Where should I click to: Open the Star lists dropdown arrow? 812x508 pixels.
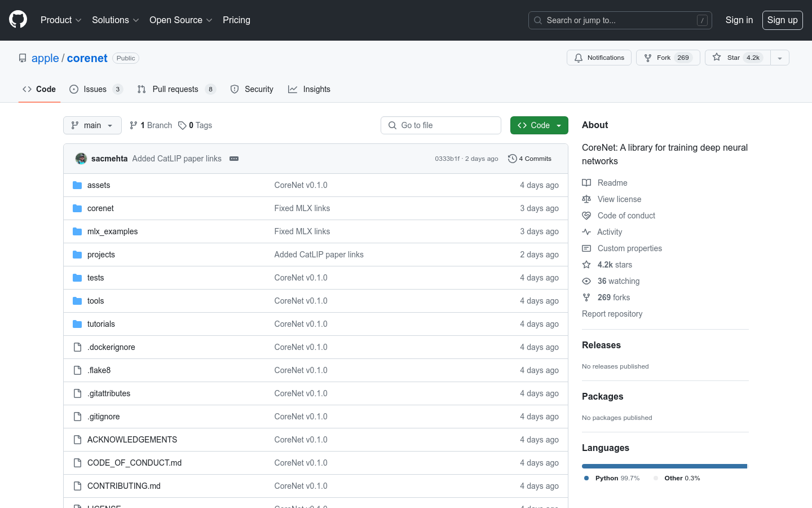pyautogui.click(x=780, y=58)
